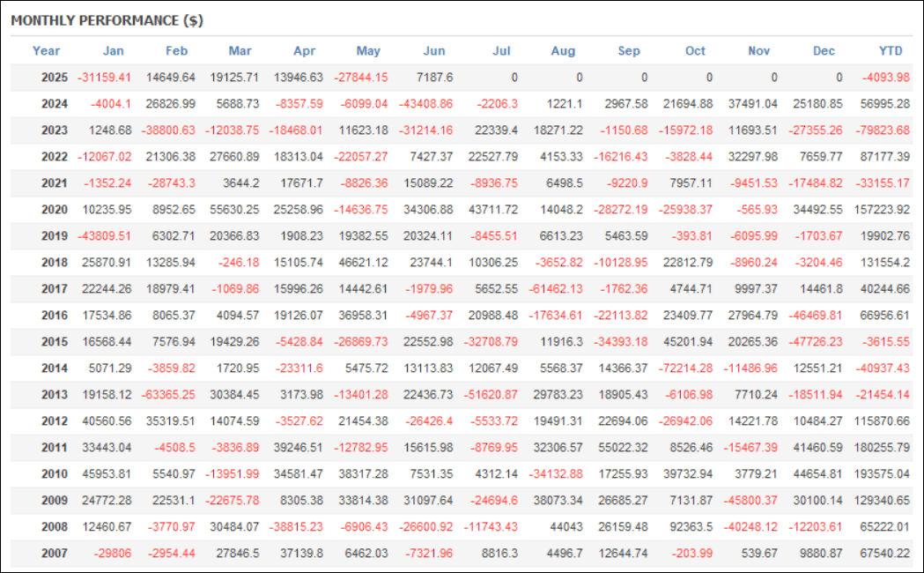Click the 2016 December value -46469.81
This screenshot has width=924, height=573.
pos(815,316)
